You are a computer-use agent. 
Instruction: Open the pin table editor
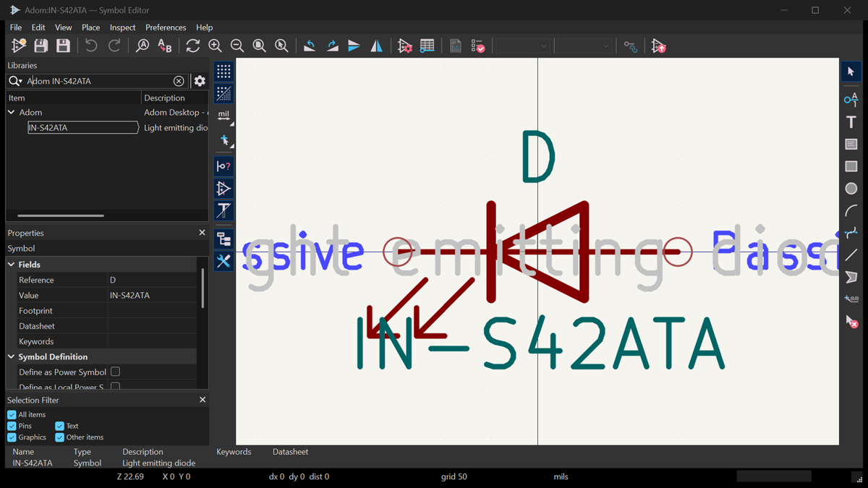tap(427, 46)
